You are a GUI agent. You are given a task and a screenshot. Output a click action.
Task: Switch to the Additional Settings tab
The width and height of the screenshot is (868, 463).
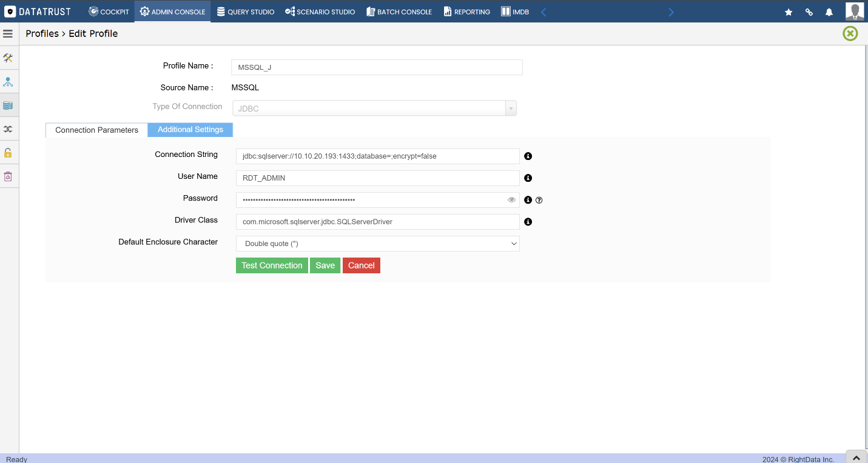tap(190, 129)
